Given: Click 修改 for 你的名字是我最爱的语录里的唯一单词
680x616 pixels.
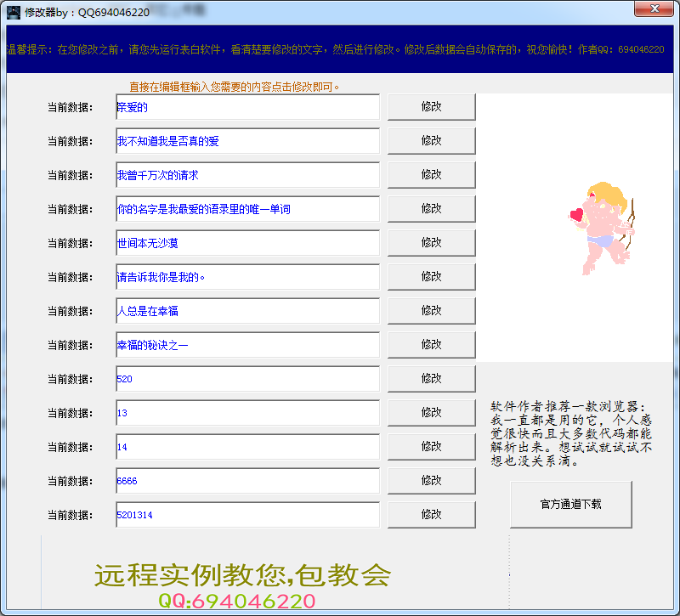Looking at the screenshot, I should point(432,208).
